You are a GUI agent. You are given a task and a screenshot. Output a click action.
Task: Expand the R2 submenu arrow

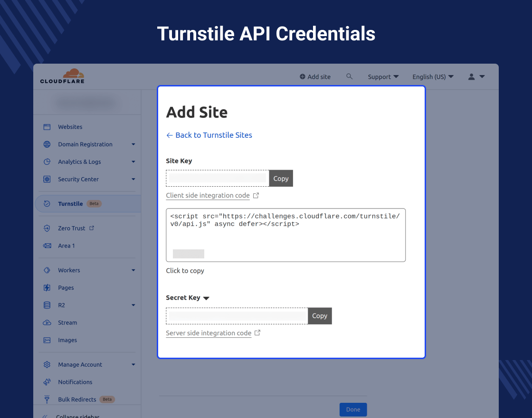(x=133, y=305)
